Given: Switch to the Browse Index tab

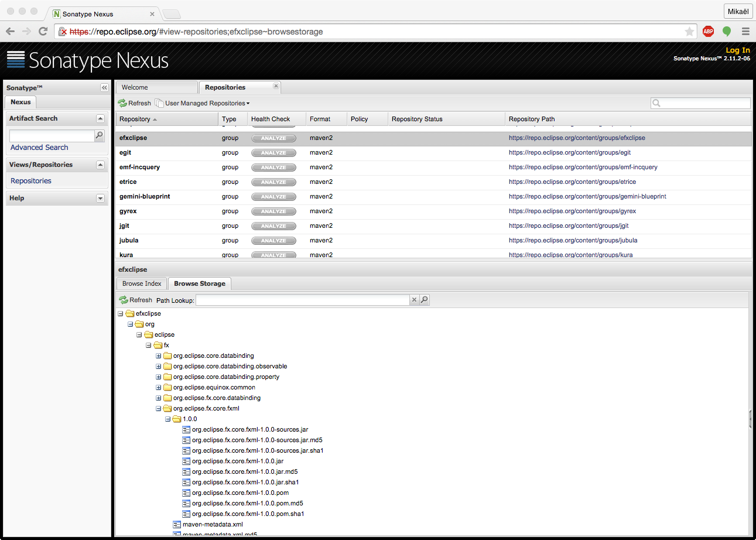Looking at the screenshot, I should (x=142, y=283).
